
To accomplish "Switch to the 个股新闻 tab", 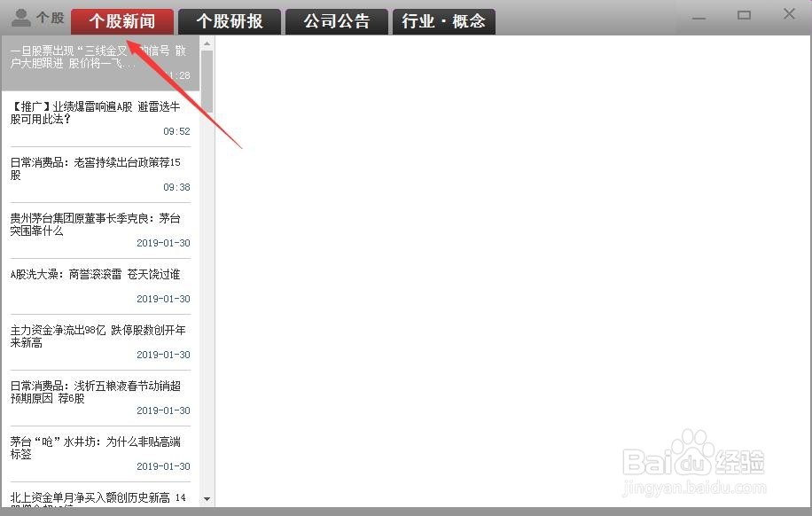I will [x=122, y=22].
